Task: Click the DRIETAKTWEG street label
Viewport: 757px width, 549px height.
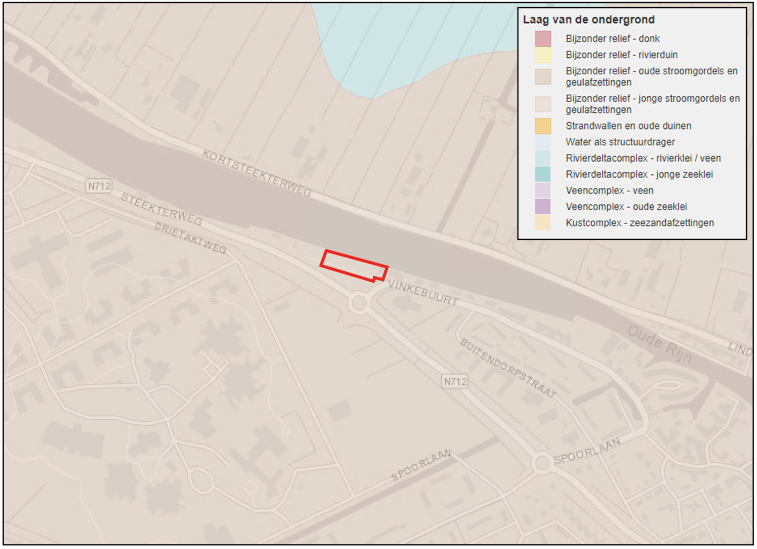Action: click(190, 238)
